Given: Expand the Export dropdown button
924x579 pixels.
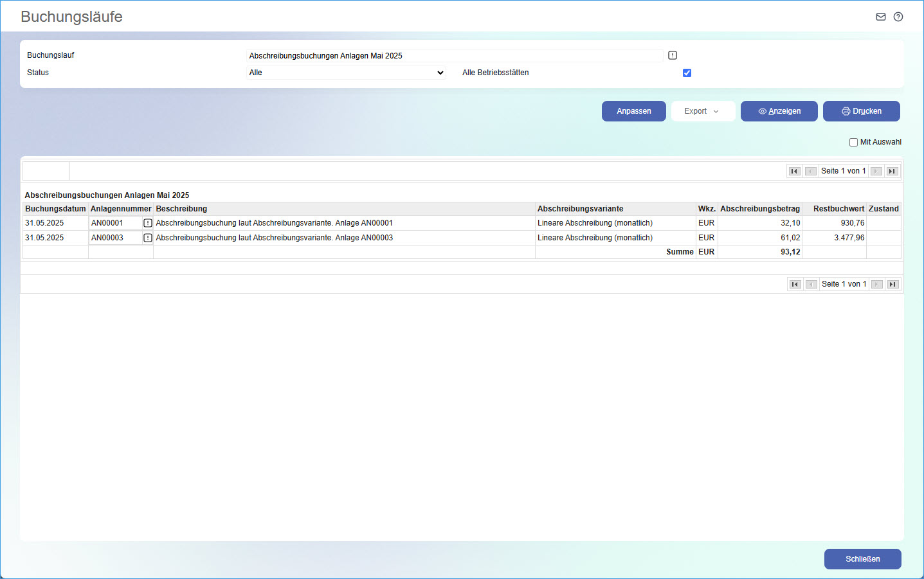Looking at the screenshot, I should coord(703,111).
